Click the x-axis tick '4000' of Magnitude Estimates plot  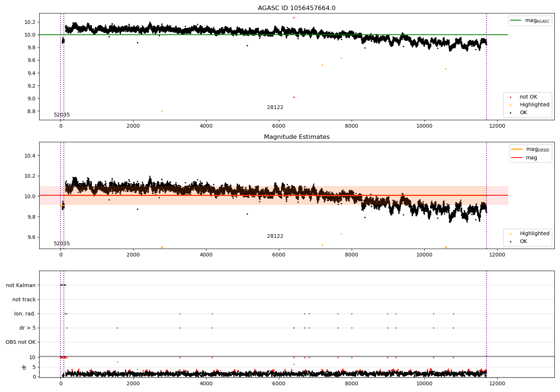[x=206, y=255]
